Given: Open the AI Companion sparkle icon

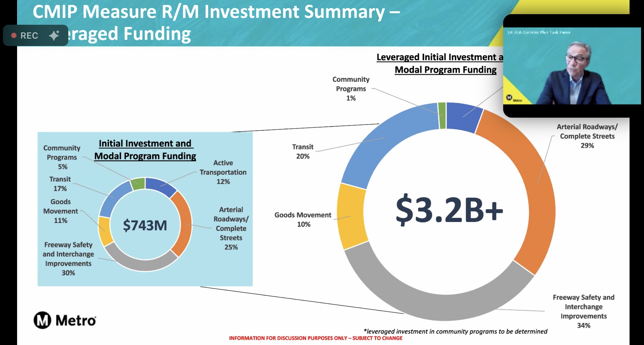Looking at the screenshot, I should click(54, 35).
